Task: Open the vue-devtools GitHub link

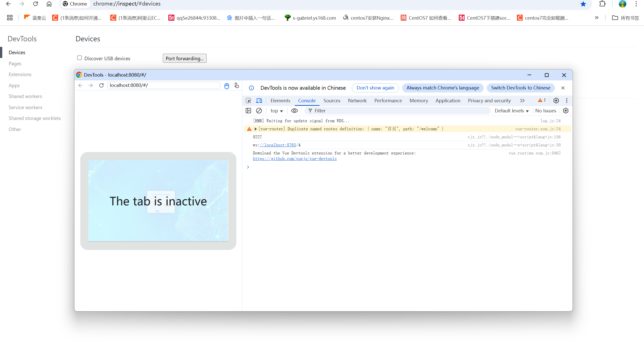Action: [x=294, y=159]
